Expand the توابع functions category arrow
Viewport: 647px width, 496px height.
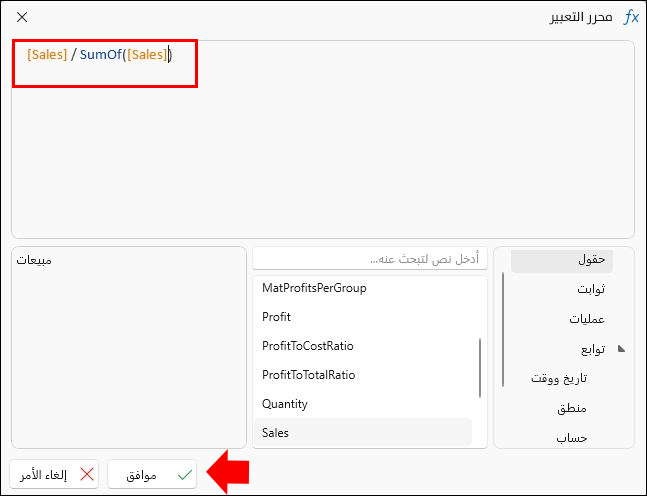621,349
